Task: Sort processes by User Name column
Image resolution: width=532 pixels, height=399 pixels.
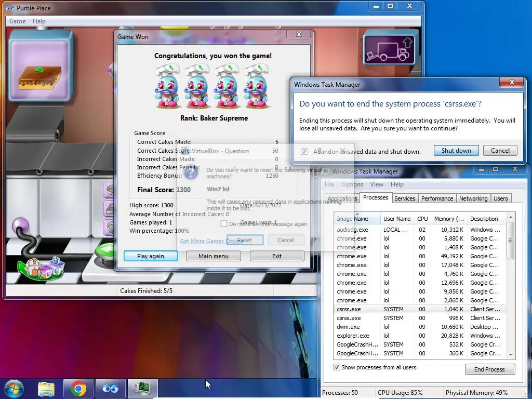Action: point(397,219)
